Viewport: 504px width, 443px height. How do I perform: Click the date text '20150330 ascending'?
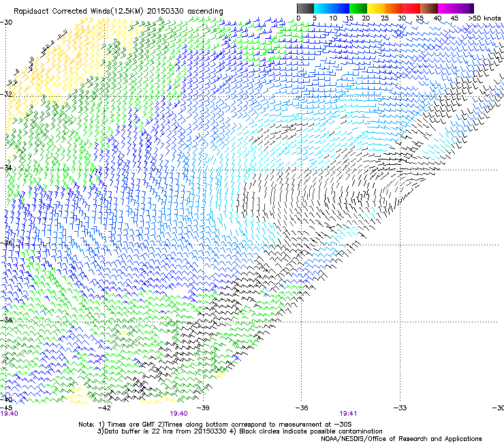185,12
